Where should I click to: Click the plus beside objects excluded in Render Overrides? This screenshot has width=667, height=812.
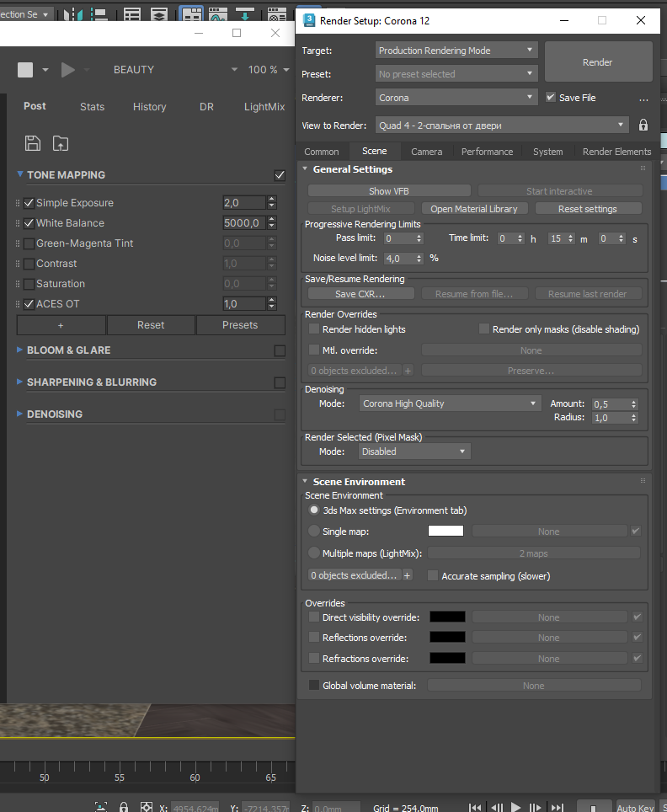point(408,371)
